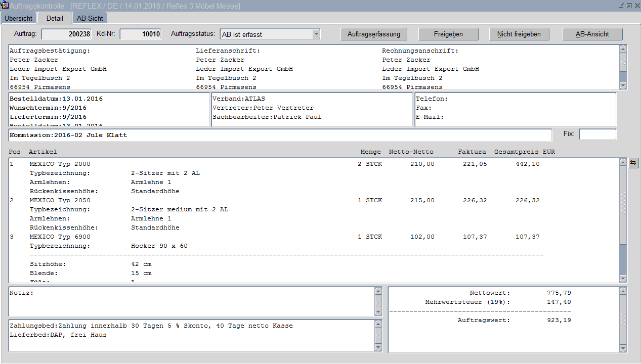
Task: Click the Kommission text field
Action: 280,135
